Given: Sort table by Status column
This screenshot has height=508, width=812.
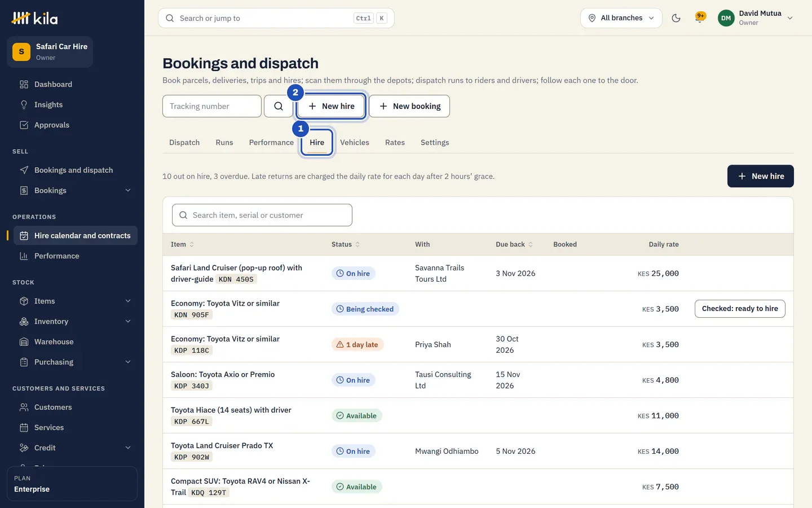Looking at the screenshot, I should 346,244.
